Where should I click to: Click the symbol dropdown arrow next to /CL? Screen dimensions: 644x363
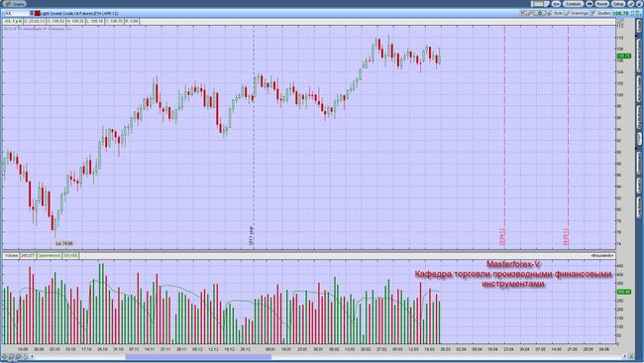32,13
